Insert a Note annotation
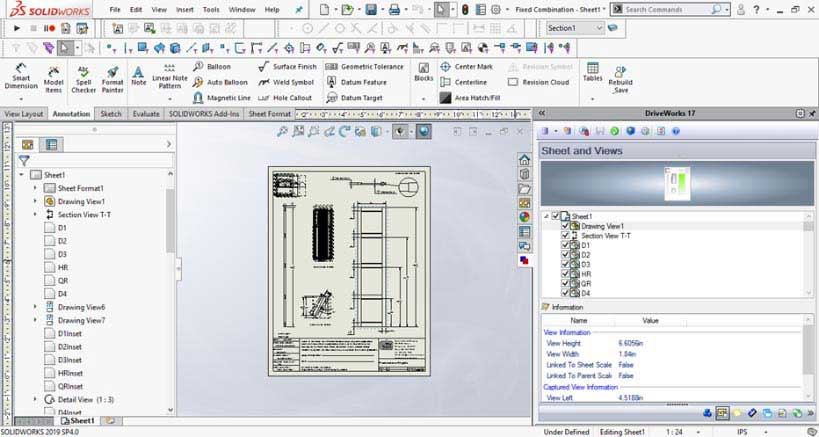 [138, 76]
